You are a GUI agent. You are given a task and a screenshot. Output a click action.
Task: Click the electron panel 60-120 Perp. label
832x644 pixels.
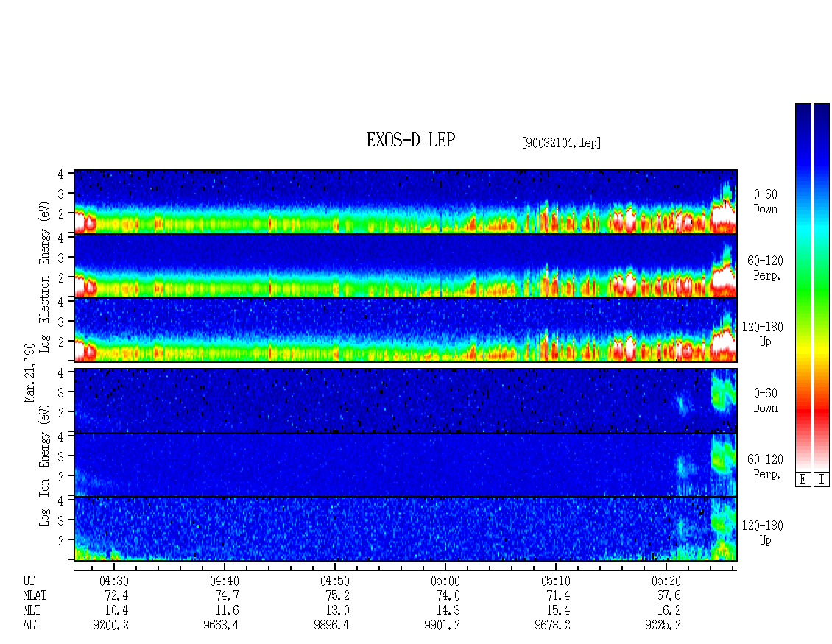tap(764, 269)
